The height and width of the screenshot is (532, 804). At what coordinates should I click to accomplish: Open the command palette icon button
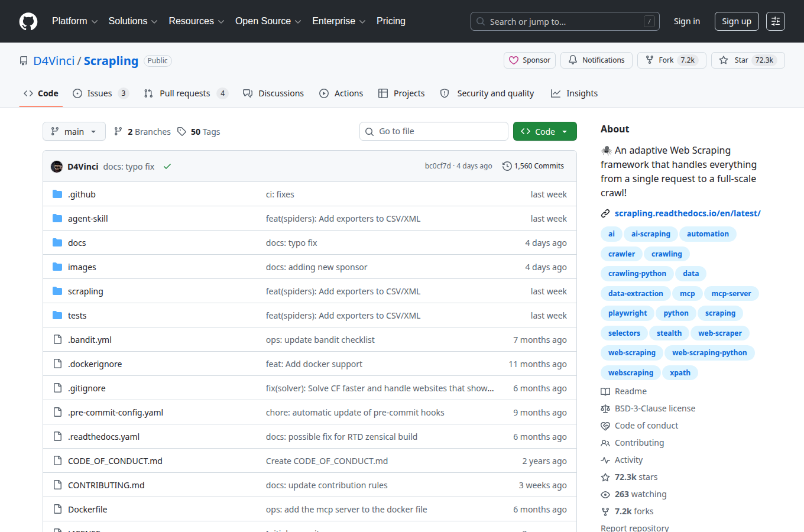point(776,21)
